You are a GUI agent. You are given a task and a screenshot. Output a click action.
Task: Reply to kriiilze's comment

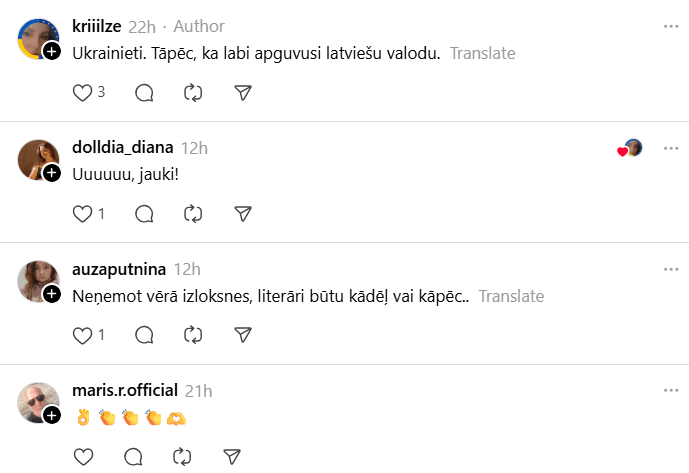click(x=144, y=93)
